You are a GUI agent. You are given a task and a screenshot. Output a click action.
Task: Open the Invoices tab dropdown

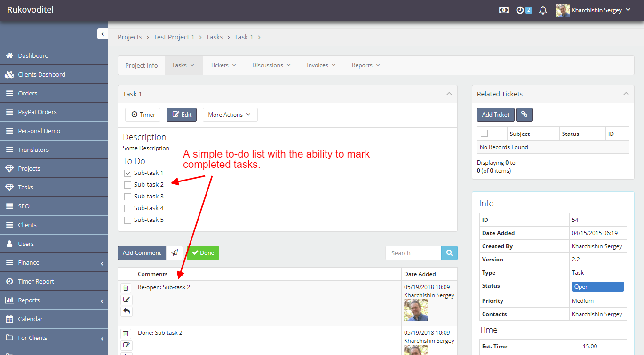tap(321, 65)
